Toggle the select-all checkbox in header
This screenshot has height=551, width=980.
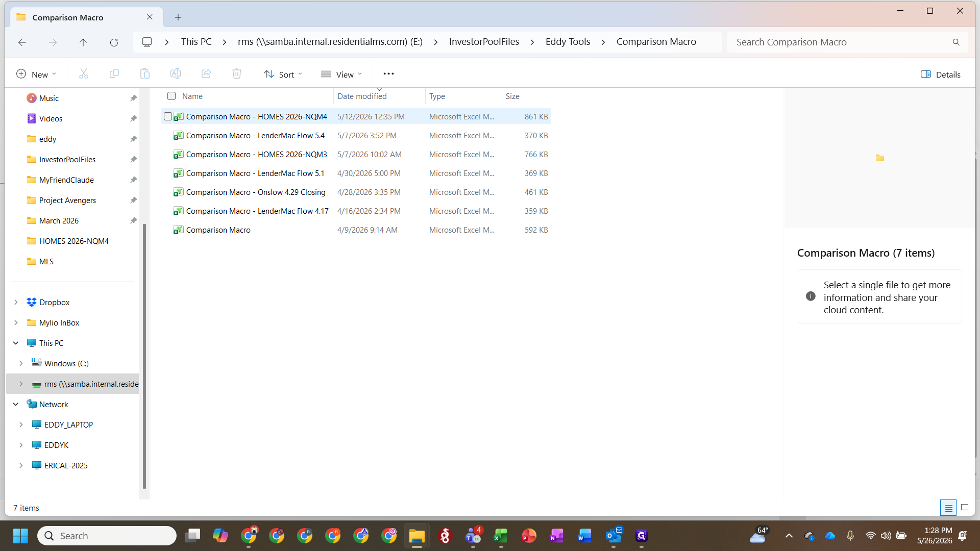tap(171, 96)
